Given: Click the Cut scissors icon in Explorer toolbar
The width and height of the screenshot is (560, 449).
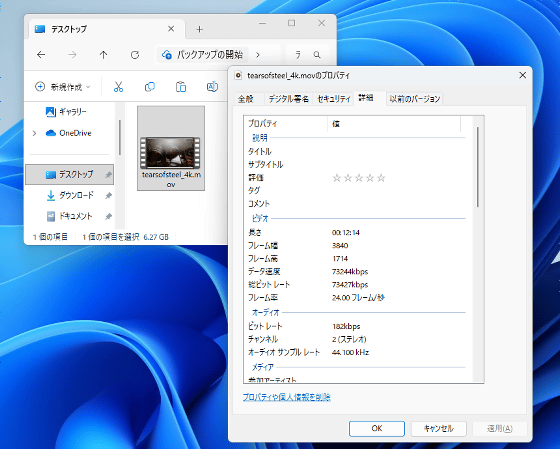Looking at the screenshot, I should (118, 87).
